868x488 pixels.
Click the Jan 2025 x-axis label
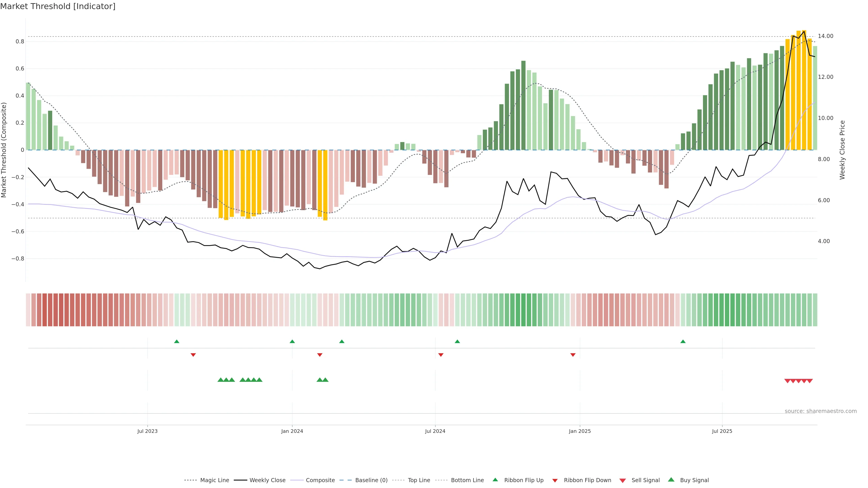tap(580, 431)
